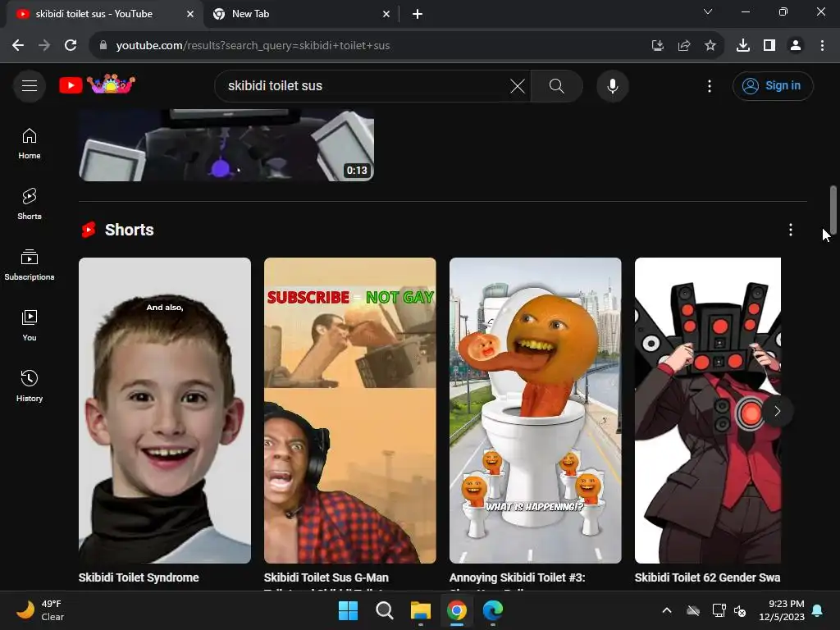Open YouTube settings three-dot menu
Screen dimensions: 840x630
pyautogui.click(x=710, y=85)
